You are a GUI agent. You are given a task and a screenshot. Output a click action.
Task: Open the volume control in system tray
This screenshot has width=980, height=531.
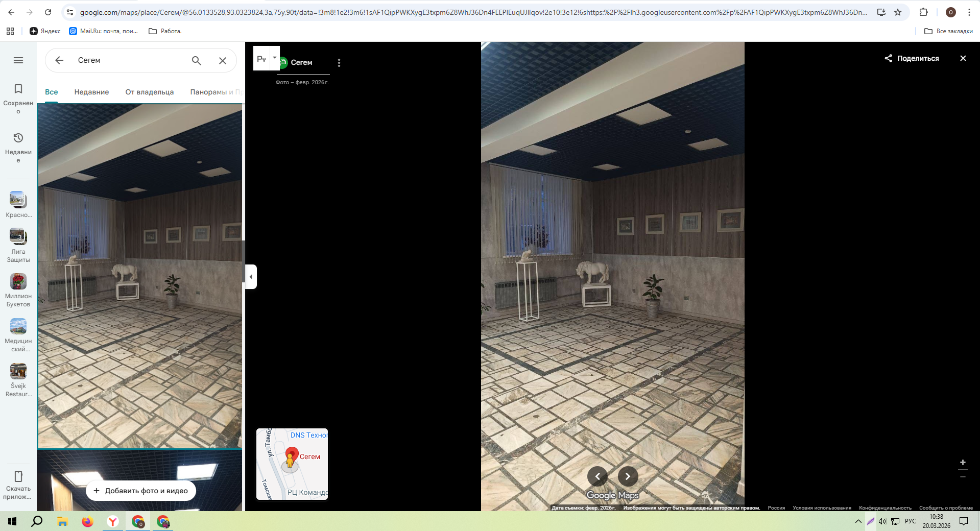point(882,521)
